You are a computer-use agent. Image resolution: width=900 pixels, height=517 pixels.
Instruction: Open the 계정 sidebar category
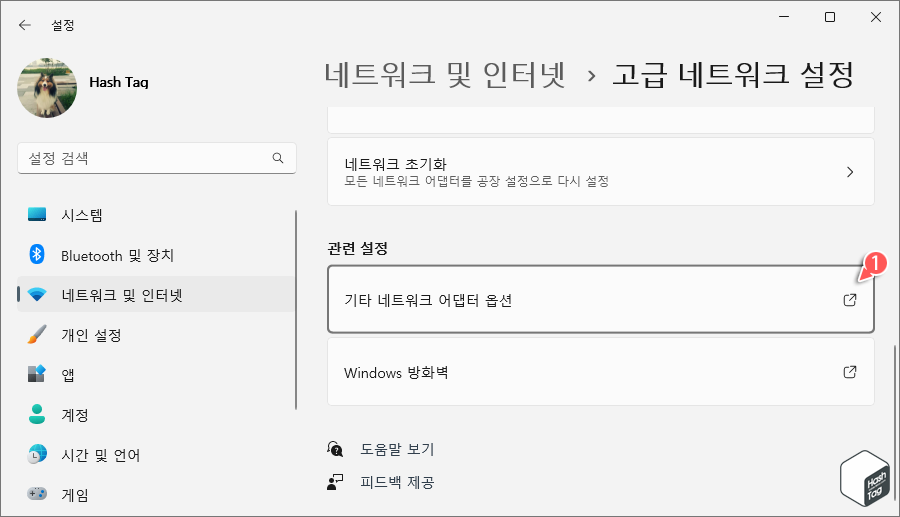pyautogui.click(x=157, y=414)
